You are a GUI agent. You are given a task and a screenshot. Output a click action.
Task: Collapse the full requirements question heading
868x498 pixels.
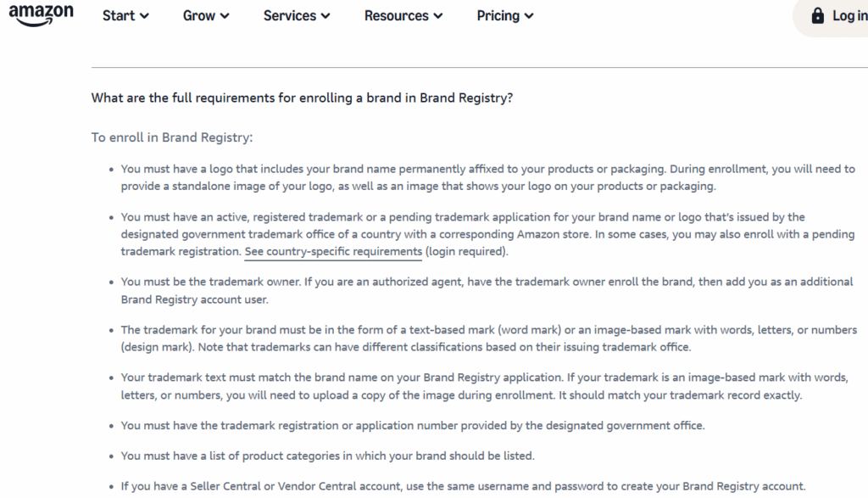(302, 98)
